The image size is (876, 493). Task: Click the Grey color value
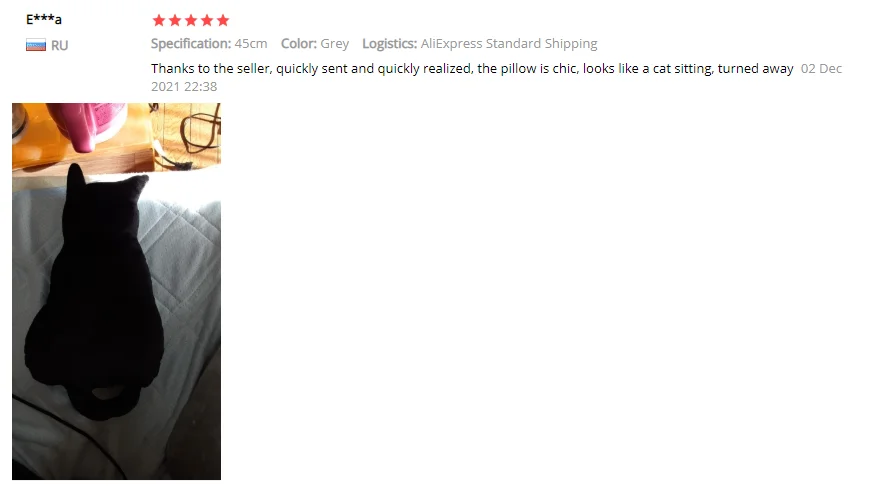click(x=335, y=44)
